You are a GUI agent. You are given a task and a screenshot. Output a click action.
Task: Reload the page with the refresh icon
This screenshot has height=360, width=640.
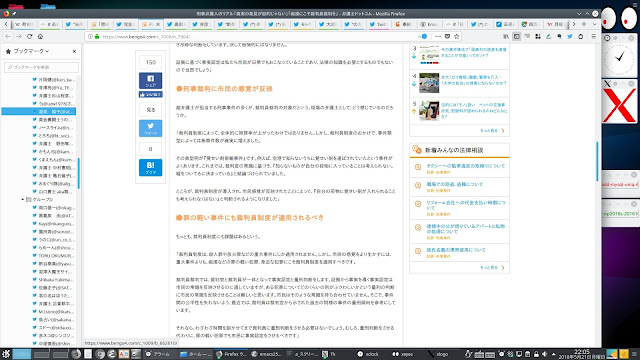[x=29, y=36]
